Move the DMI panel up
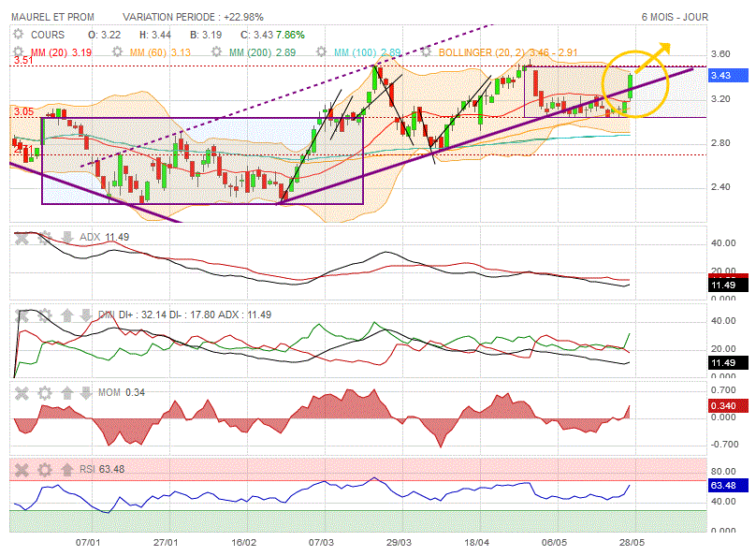 [x=67, y=315]
